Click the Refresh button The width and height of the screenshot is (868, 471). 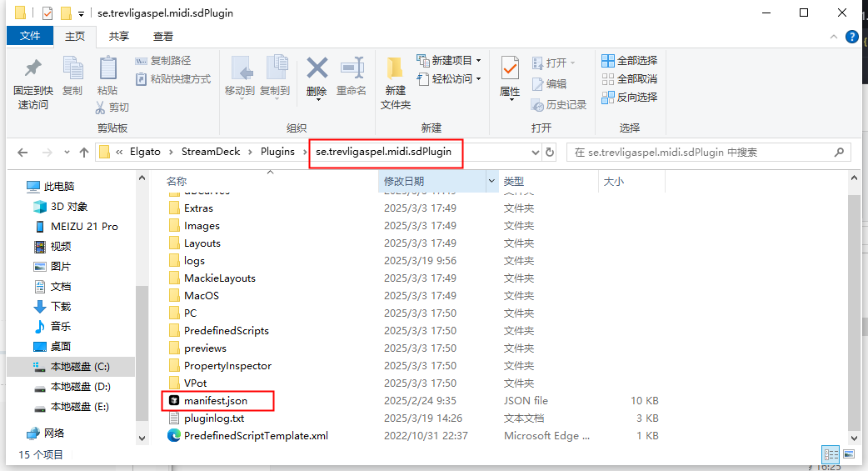pos(550,153)
